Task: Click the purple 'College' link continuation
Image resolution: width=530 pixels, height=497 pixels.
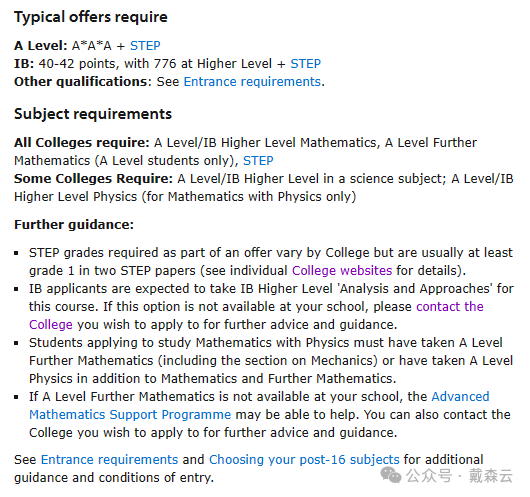Action: tap(51, 325)
